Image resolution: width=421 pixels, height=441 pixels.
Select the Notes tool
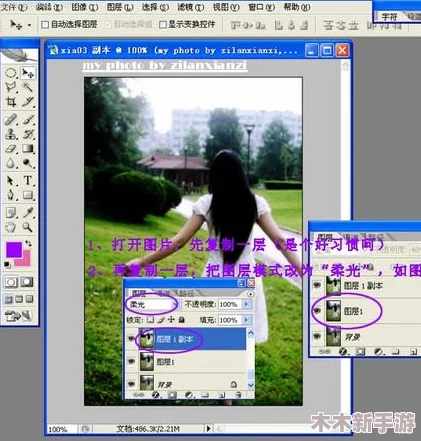11,213
